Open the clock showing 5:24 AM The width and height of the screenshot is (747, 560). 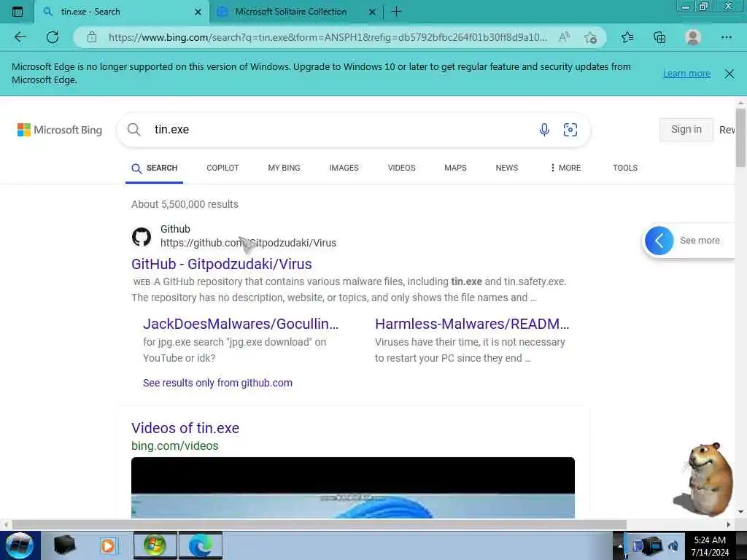pos(710,545)
